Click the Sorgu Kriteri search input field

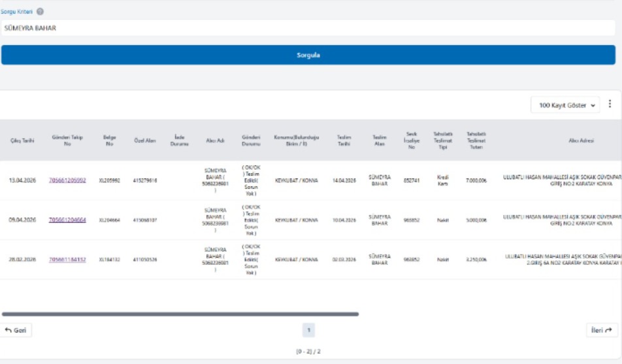pyautogui.click(x=307, y=28)
